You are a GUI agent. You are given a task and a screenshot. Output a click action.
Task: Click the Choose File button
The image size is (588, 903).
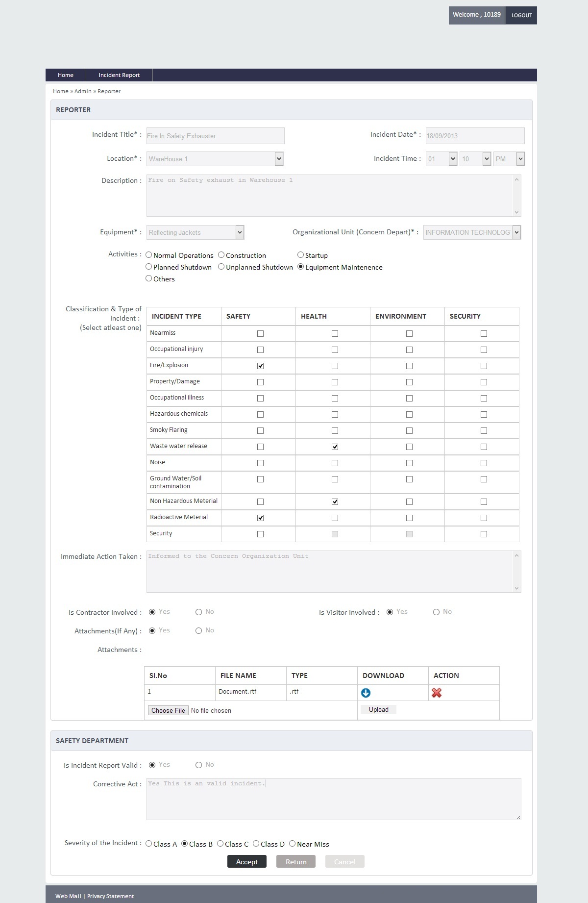pos(168,710)
